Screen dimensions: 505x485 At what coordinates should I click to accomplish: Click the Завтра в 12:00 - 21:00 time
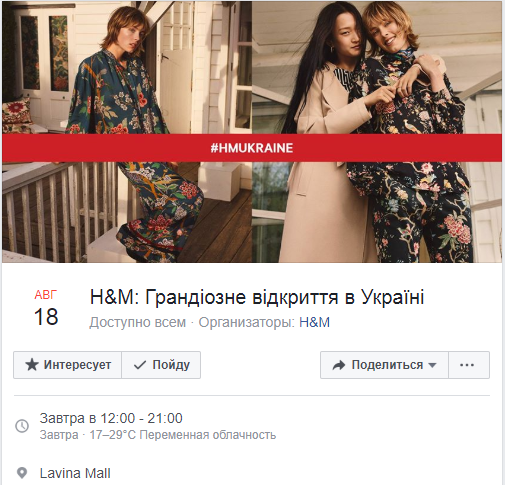pos(111,418)
